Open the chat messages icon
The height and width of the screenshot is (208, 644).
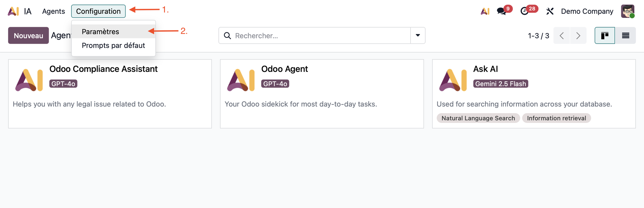[x=502, y=11]
